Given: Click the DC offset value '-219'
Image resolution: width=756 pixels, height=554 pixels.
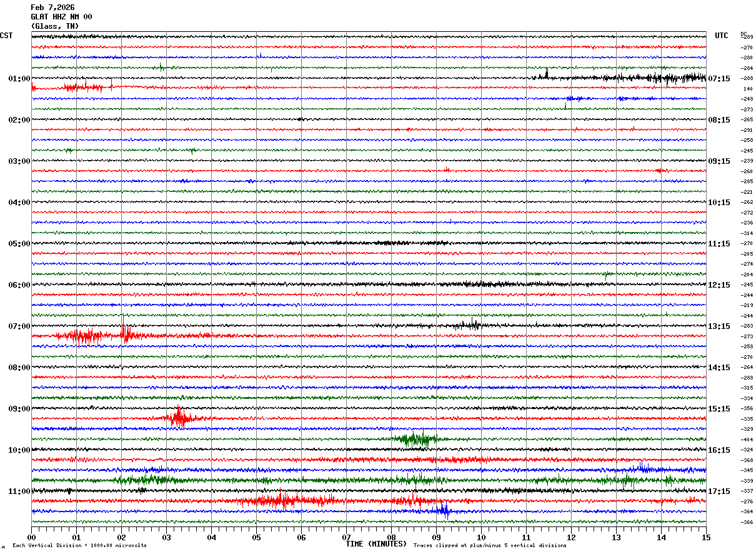Looking at the screenshot, I should [747, 305].
